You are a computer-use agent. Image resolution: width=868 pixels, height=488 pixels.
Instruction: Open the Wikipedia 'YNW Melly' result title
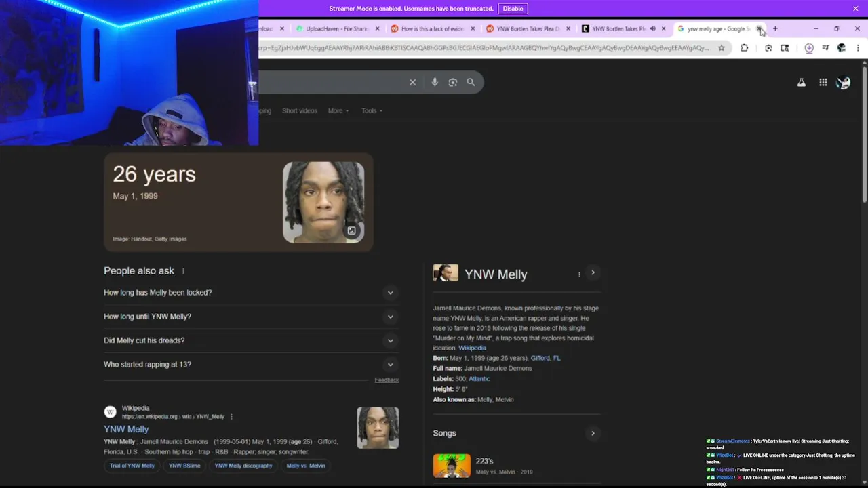pos(126,429)
